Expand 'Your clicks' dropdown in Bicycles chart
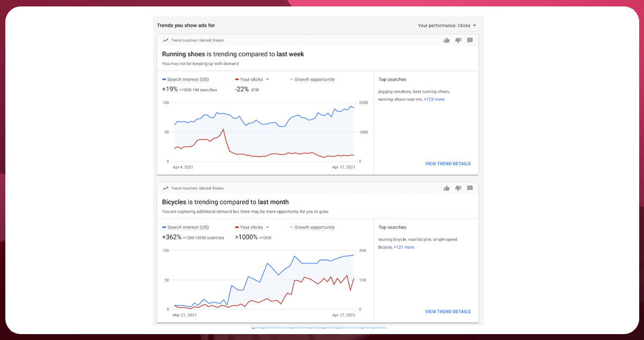This screenshot has width=644, height=340. (x=267, y=227)
